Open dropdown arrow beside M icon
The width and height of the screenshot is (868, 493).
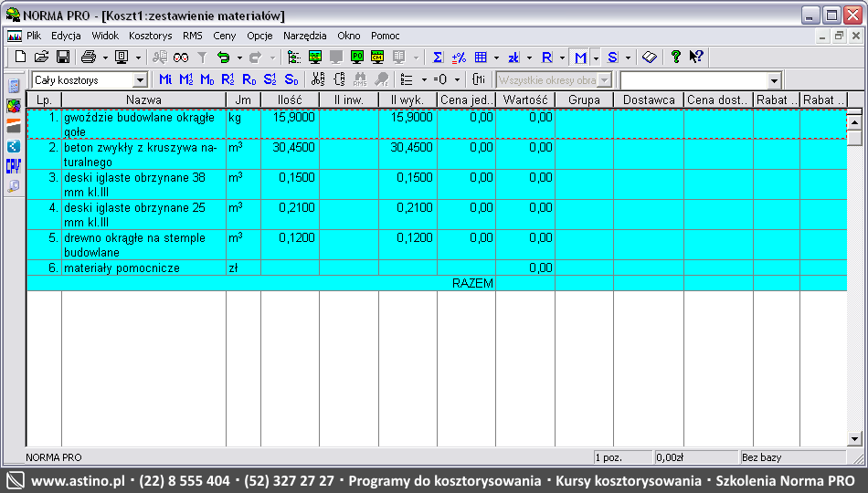(596, 58)
